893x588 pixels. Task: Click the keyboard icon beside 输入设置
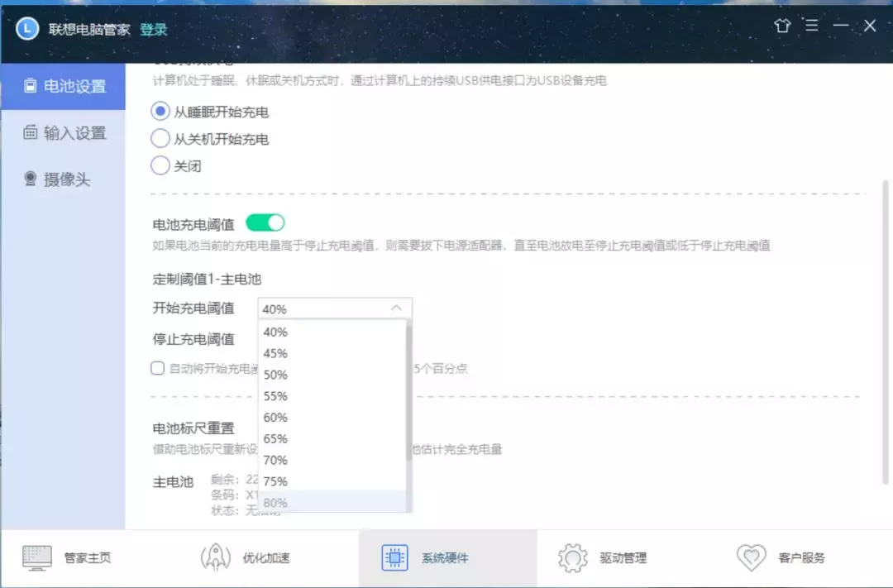(31, 132)
